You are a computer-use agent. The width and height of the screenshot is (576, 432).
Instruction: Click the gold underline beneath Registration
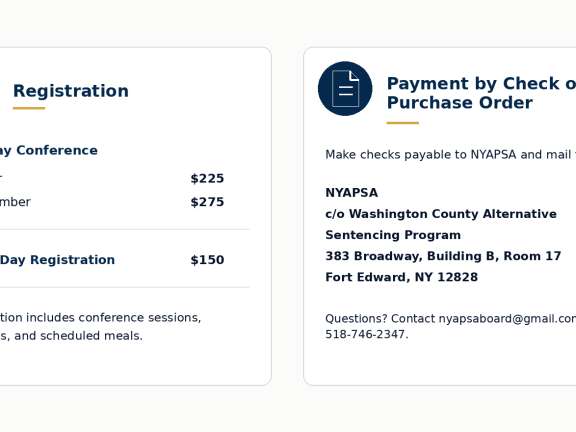click(29, 108)
